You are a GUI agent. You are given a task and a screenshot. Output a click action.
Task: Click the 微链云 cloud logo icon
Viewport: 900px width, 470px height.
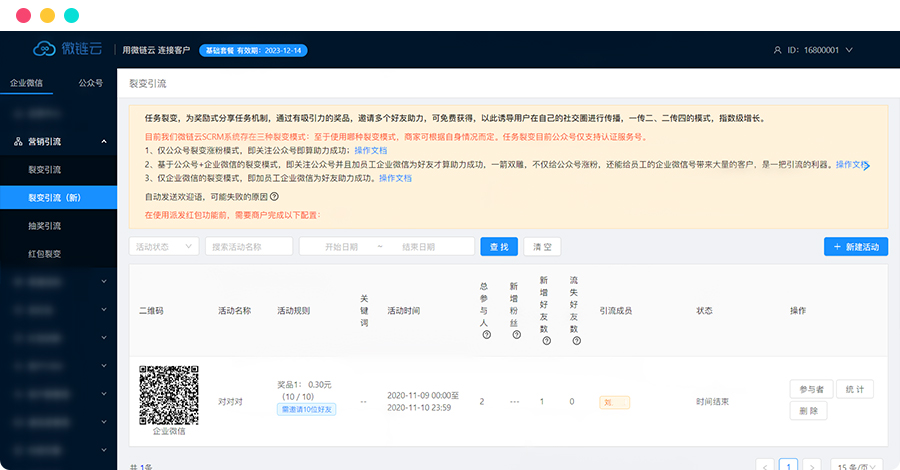click(45, 49)
